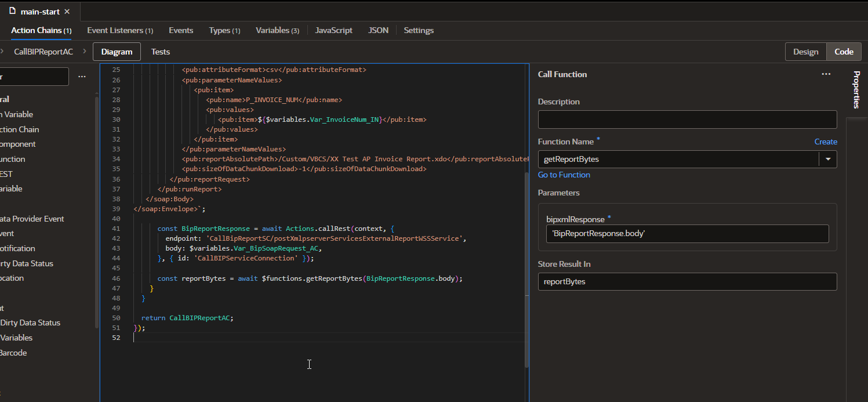Viewport: 868px width, 402px height.
Task: Switch to the Action Chains tab
Action: (41, 30)
